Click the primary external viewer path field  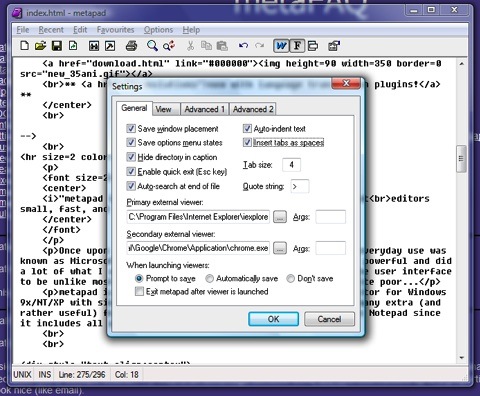tap(198, 217)
